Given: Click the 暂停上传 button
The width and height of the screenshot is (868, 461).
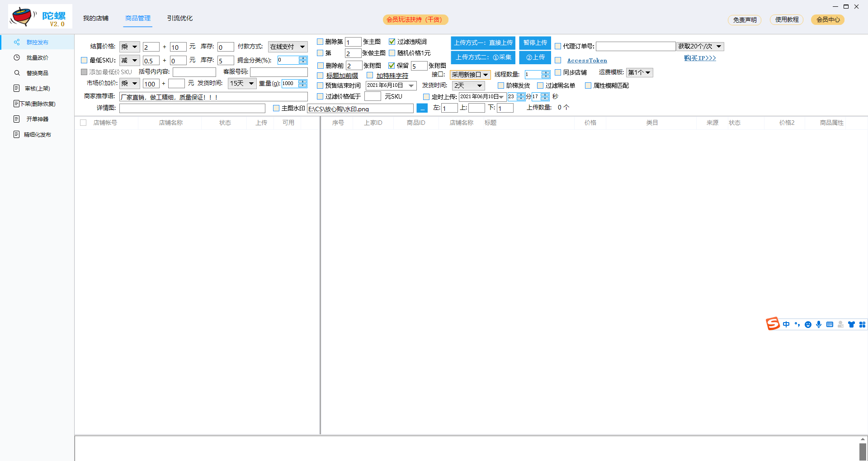Looking at the screenshot, I should pos(535,43).
